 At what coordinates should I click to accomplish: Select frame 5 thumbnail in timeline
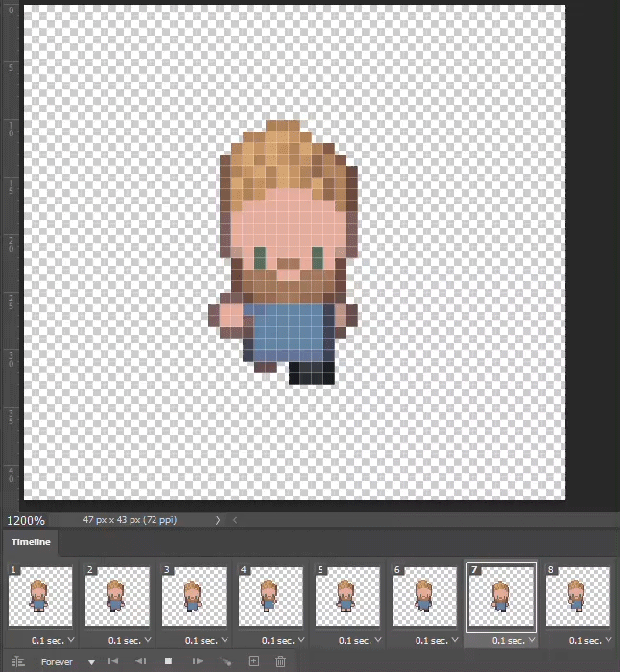[x=347, y=596]
